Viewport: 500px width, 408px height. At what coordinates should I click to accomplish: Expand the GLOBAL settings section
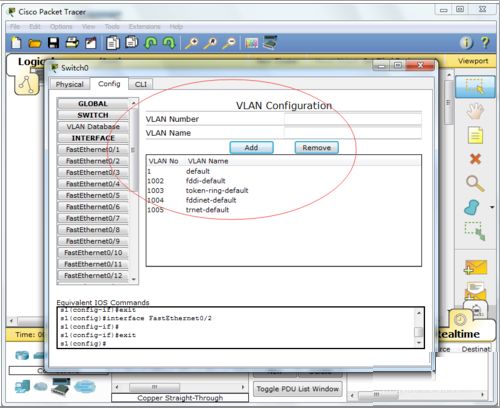[x=93, y=104]
